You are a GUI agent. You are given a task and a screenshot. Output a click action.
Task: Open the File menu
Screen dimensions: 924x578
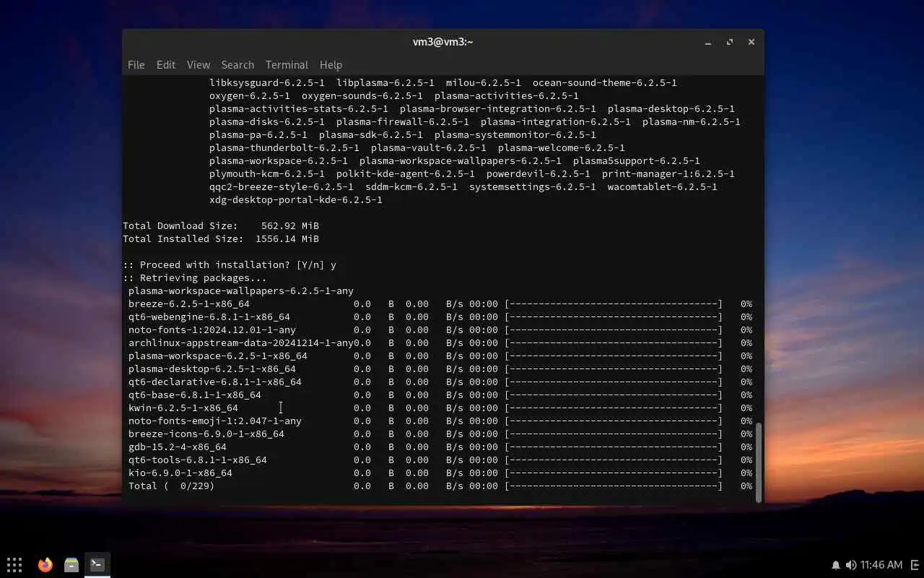136,64
